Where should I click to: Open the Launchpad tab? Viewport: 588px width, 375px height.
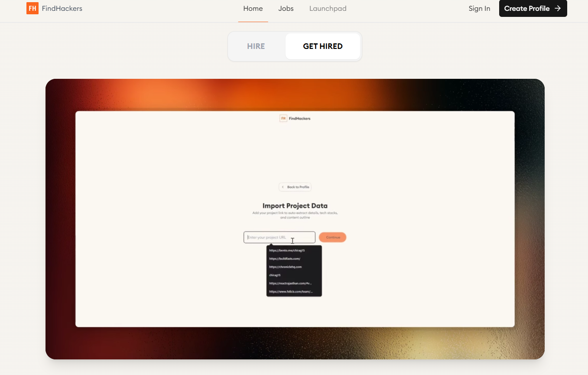tap(328, 9)
